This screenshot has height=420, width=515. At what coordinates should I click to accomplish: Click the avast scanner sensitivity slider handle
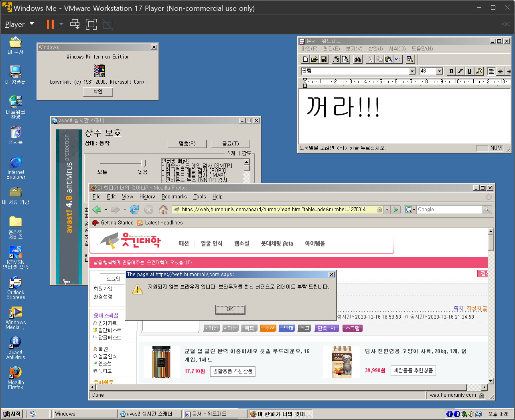143,163
